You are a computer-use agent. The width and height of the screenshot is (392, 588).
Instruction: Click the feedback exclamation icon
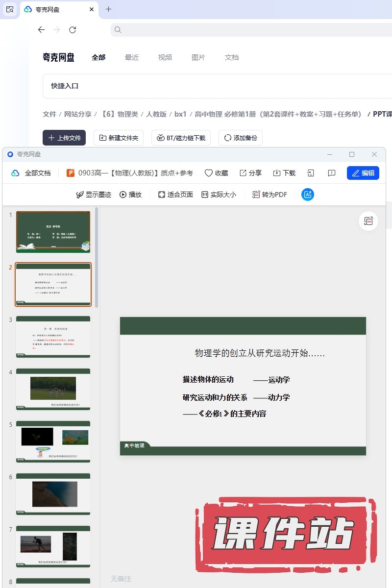click(332, 173)
